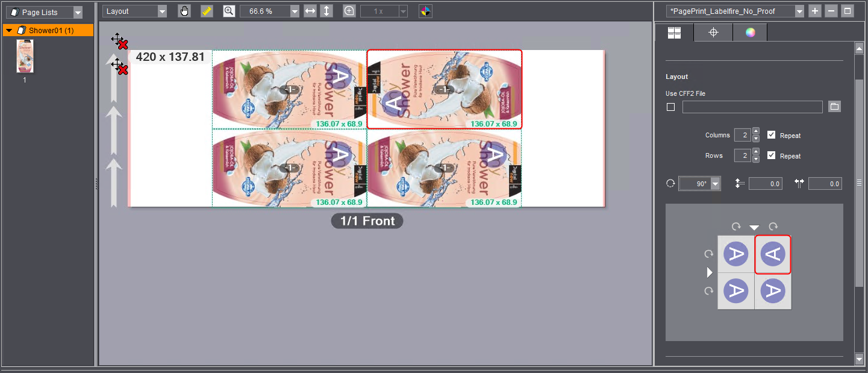Click the white down triangle above preview grid
The height and width of the screenshot is (373, 868).
[x=754, y=227]
